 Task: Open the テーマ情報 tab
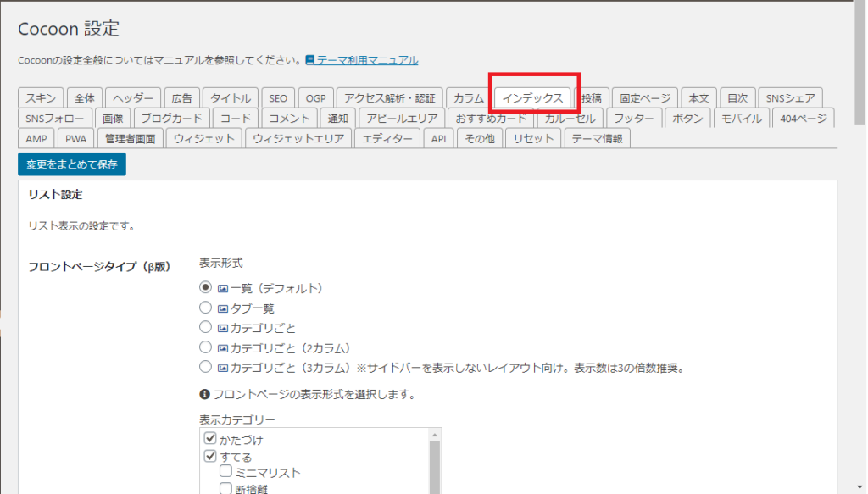[598, 139]
